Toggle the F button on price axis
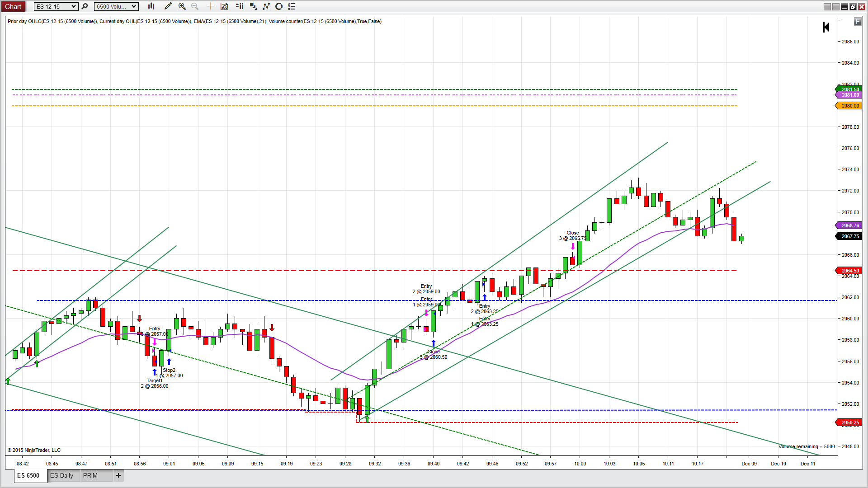The height and width of the screenshot is (488, 868). tap(858, 21)
